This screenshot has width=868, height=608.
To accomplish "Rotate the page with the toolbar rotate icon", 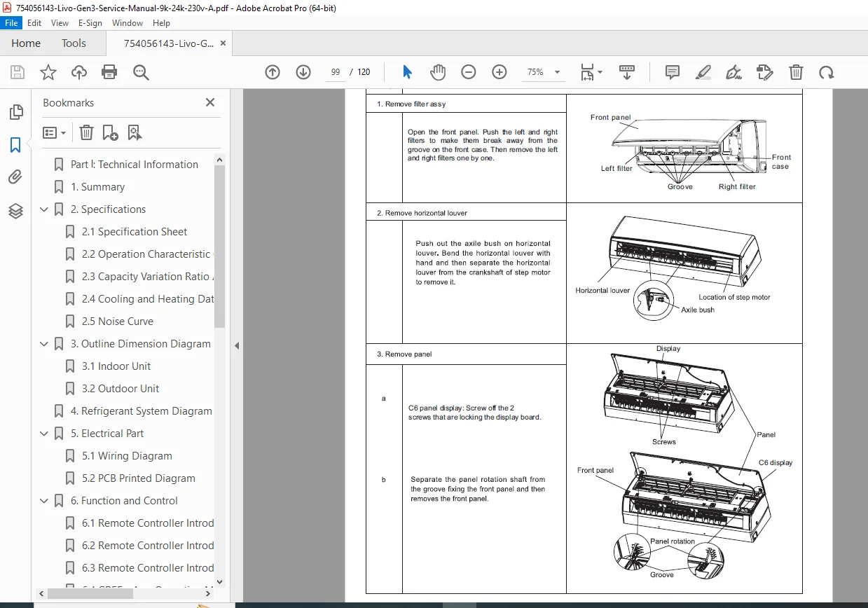I will pyautogui.click(x=827, y=72).
